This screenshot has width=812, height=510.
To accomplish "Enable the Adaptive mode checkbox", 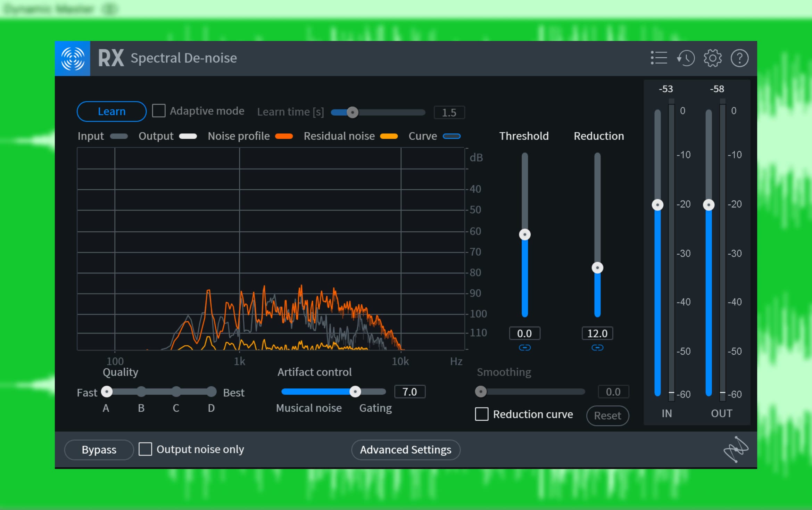I will (159, 111).
